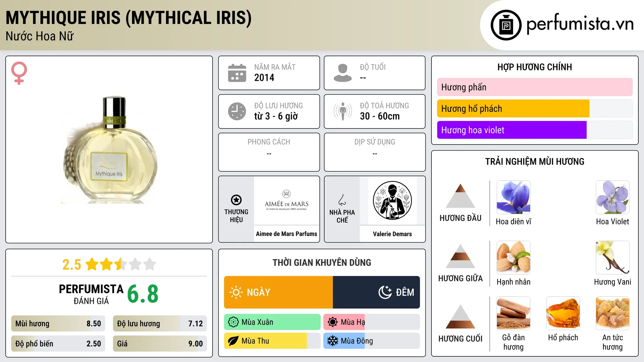Screen dimensions: 644x362
Task: Click the launch year 2014
Action: 264,78
